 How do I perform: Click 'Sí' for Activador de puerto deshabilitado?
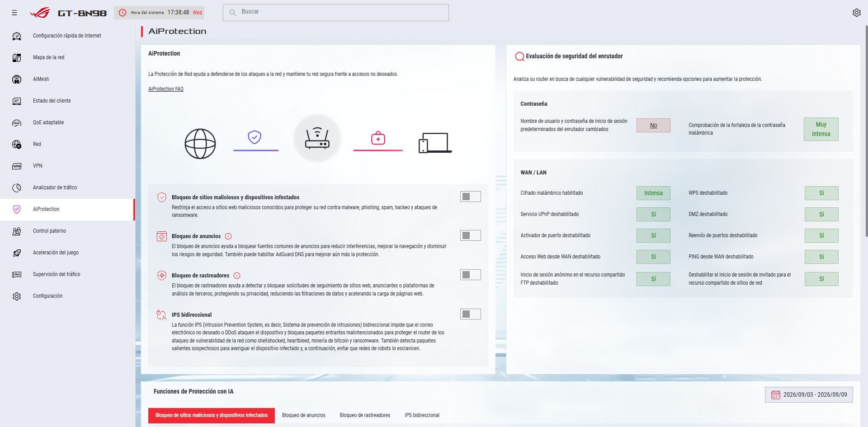[x=653, y=235]
